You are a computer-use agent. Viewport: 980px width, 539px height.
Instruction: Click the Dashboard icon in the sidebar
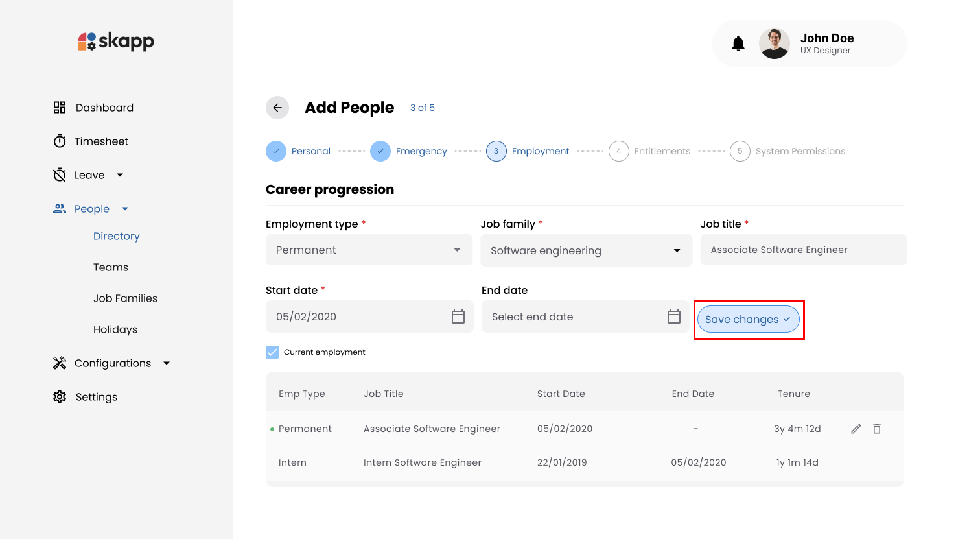tap(59, 107)
